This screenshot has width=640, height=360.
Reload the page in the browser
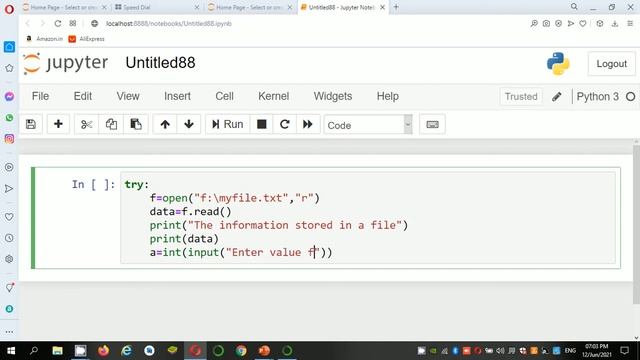[x=58, y=24]
